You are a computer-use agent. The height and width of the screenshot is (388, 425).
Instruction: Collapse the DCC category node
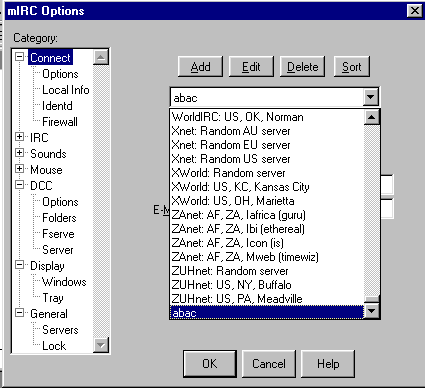pyautogui.click(x=20, y=185)
